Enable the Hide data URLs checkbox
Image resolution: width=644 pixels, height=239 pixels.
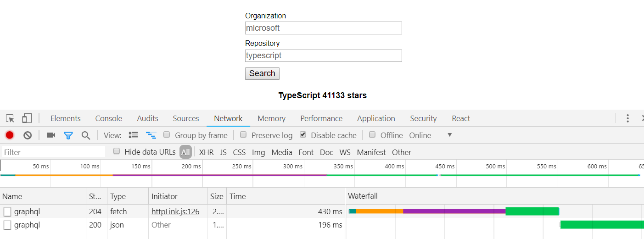point(117,151)
